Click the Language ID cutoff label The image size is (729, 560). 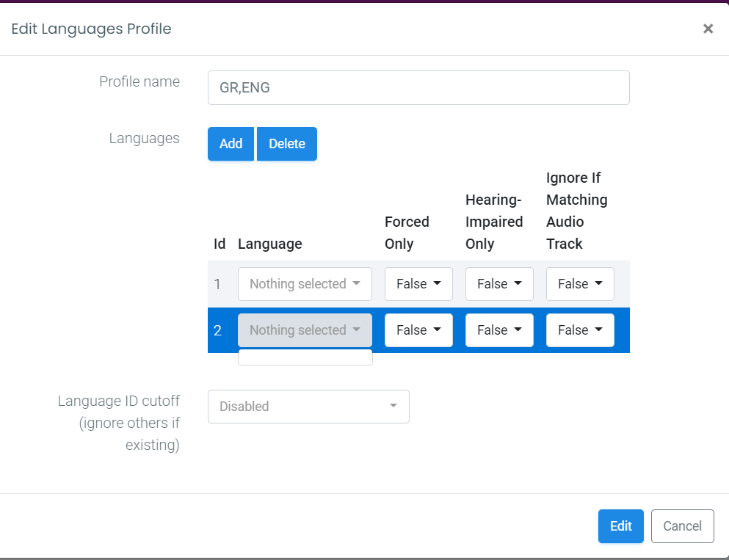(x=118, y=423)
